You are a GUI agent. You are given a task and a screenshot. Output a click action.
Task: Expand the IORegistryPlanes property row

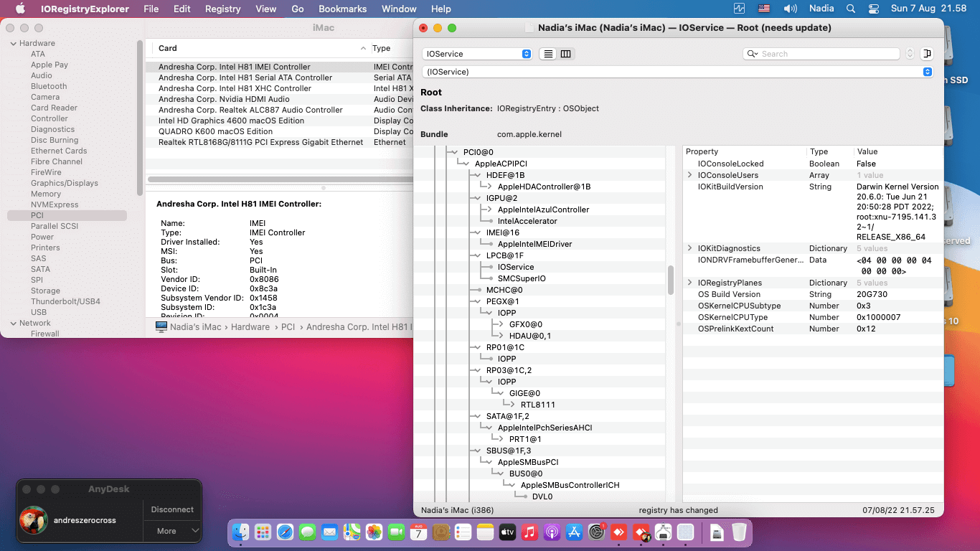(690, 283)
